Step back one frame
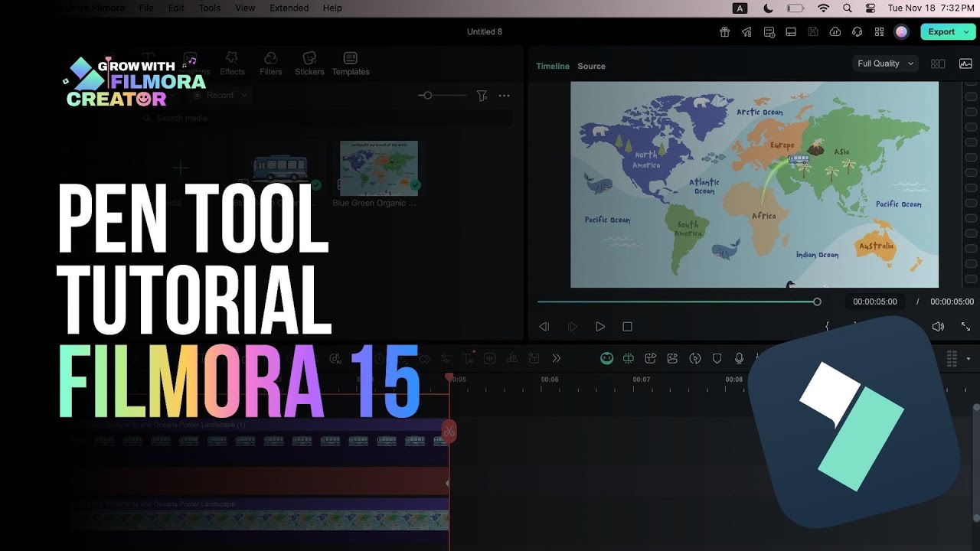Image resolution: width=980 pixels, height=551 pixels. pyautogui.click(x=544, y=327)
